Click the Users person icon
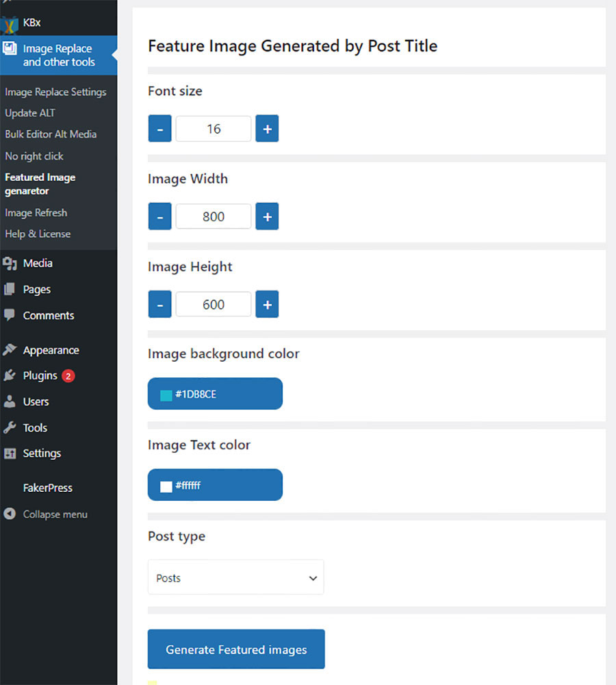Image resolution: width=616 pixels, height=685 pixels. pyautogui.click(x=9, y=401)
